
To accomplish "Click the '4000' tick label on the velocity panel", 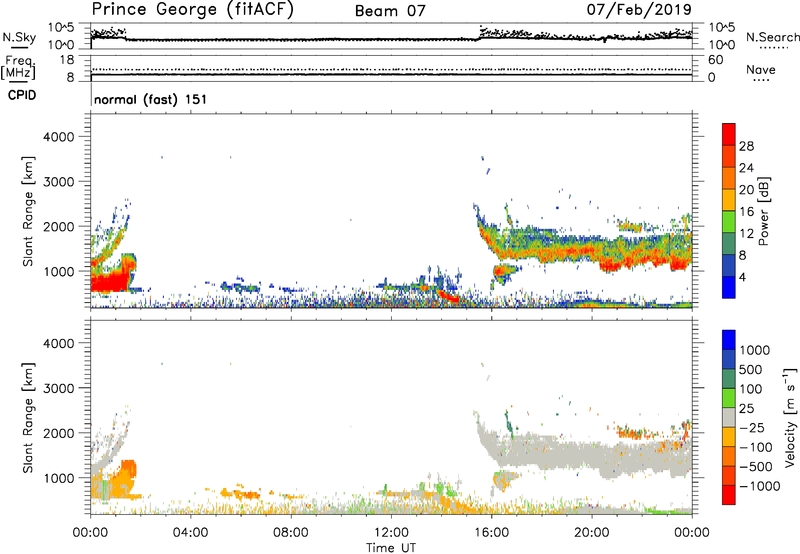I will [59, 344].
